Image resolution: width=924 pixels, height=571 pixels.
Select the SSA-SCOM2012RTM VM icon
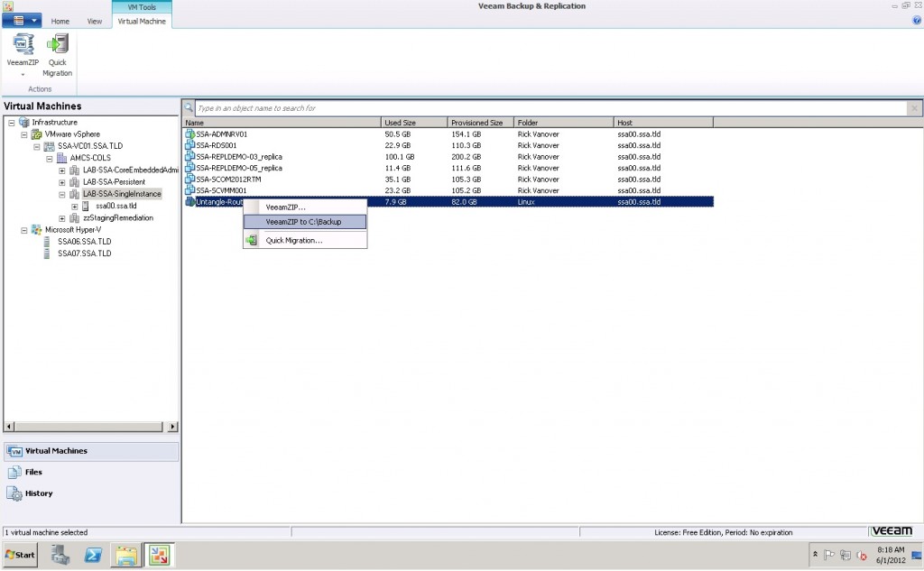(189, 179)
